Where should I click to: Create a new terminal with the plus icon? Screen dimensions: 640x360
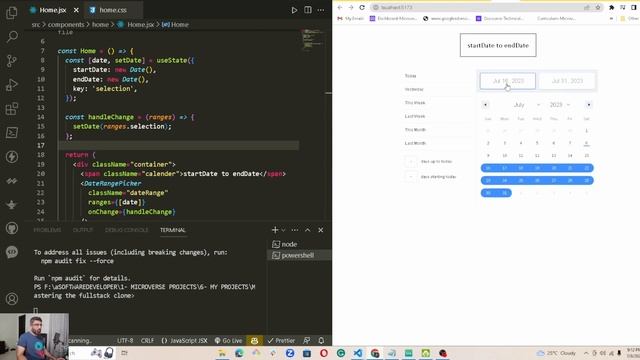(275, 230)
